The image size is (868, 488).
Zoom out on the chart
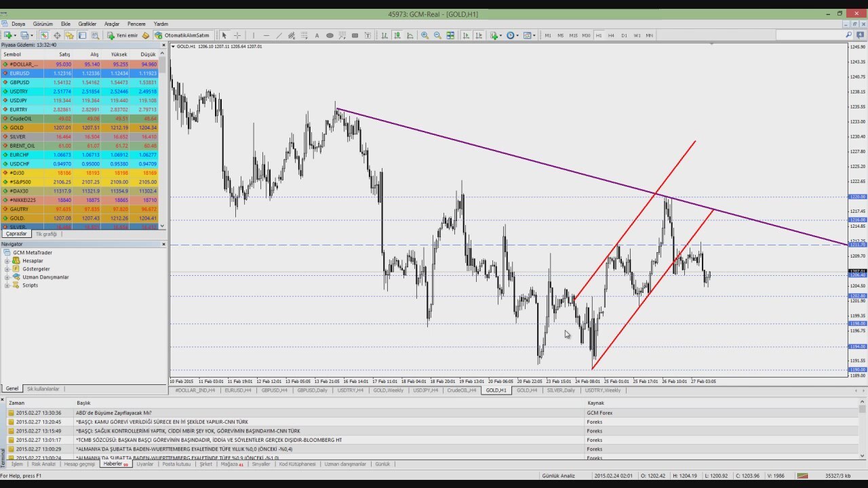(x=437, y=35)
